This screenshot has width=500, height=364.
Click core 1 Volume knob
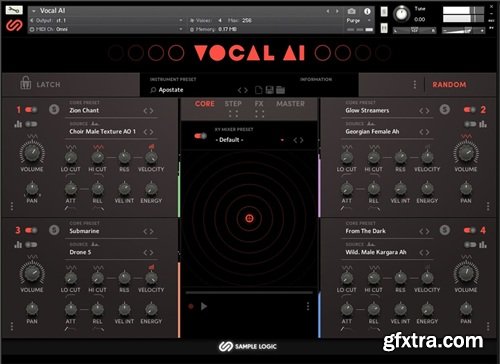[32, 152]
